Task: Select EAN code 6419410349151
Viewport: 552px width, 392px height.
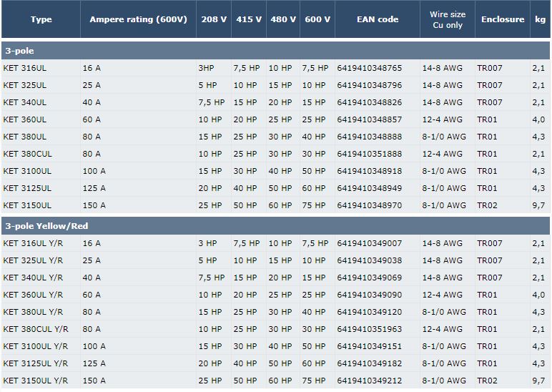Action: 369,346
